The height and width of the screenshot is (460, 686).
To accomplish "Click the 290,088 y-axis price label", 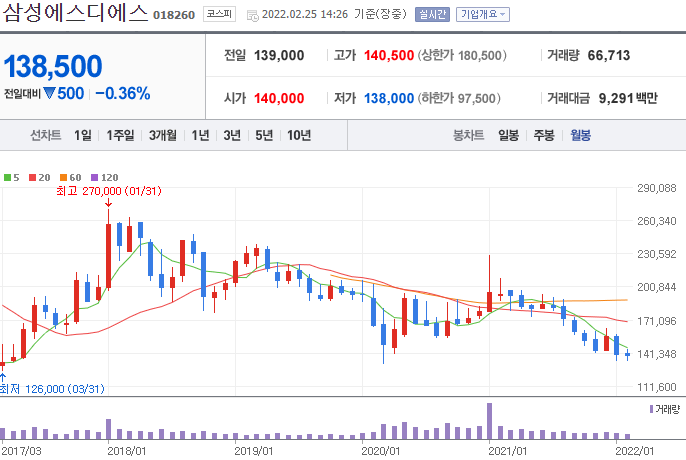I will [x=657, y=188].
